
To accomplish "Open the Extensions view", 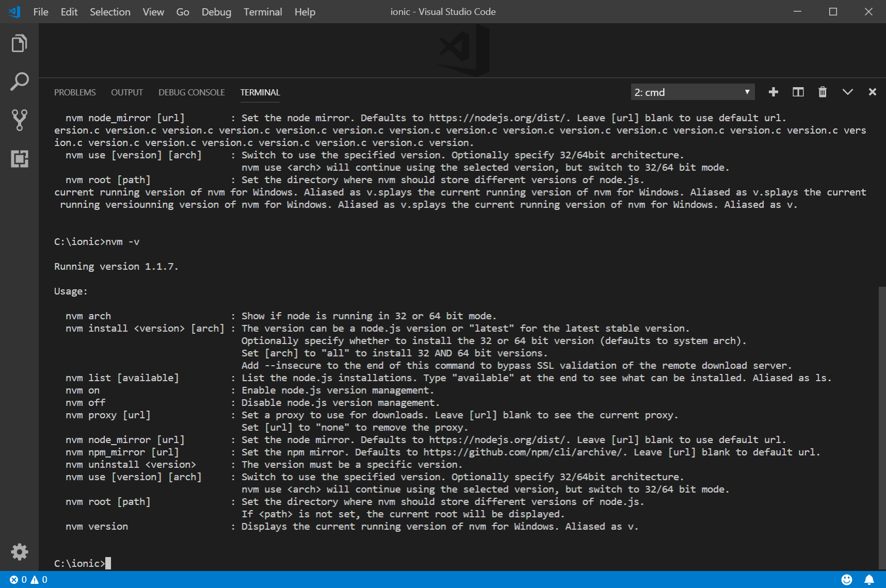I will [x=19, y=158].
